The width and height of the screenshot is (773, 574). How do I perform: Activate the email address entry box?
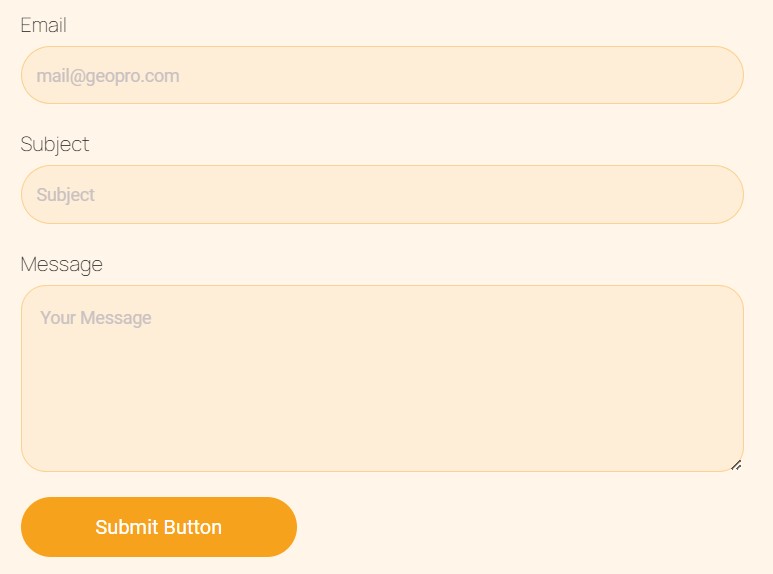point(382,75)
